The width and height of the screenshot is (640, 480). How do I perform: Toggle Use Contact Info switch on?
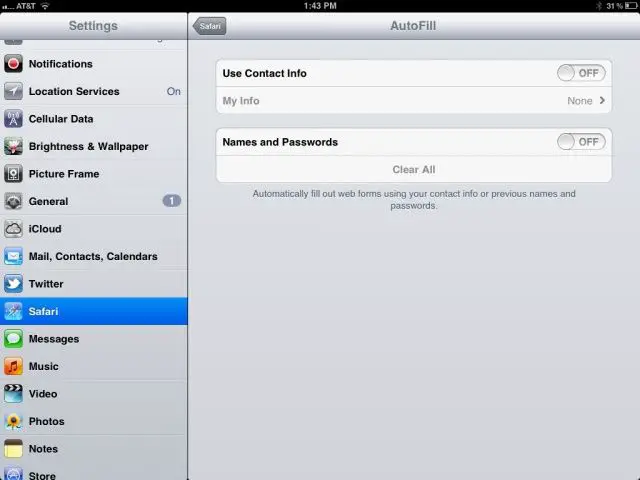coord(581,73)
